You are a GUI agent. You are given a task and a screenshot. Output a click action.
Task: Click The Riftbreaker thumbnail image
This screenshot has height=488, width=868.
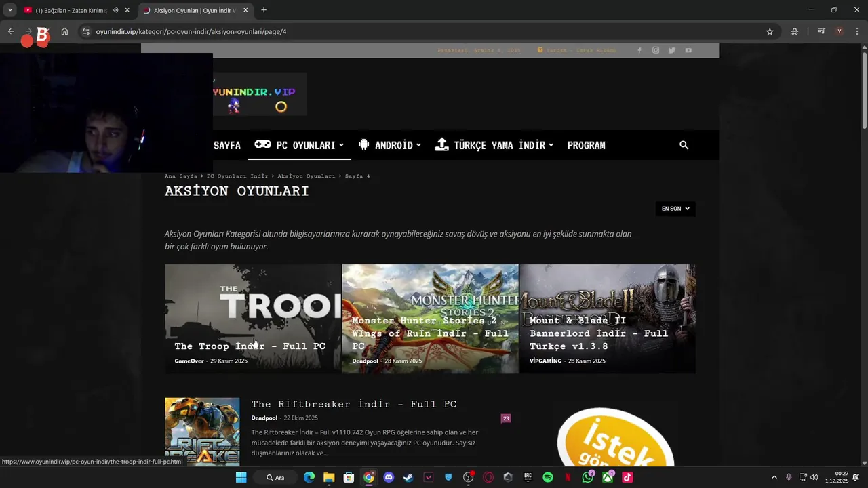click(202, 431)
